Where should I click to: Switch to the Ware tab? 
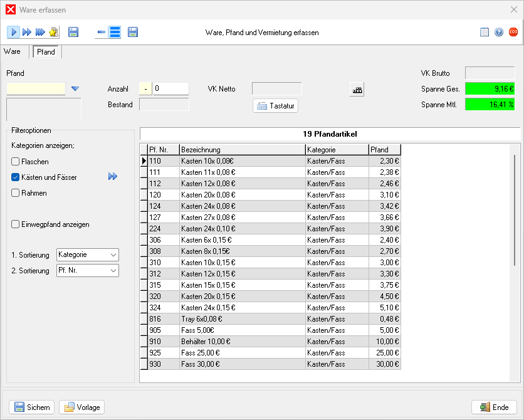tap(12, 52)
